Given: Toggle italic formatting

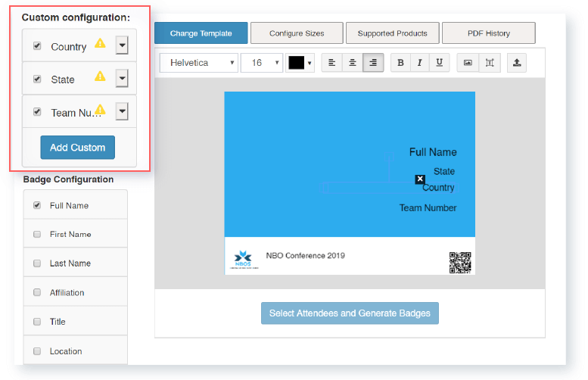Looking at the screenshot, I should click(420, 63).
